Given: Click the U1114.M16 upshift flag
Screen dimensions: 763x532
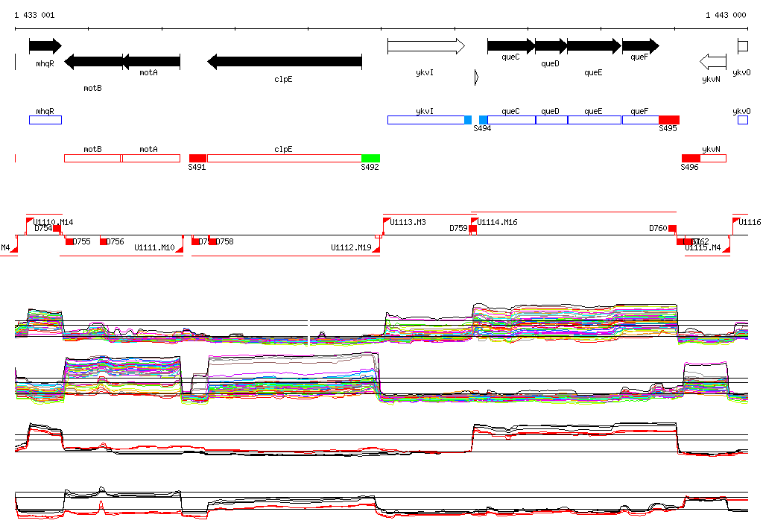Looking at the screenshot, I should coord(475,221).
